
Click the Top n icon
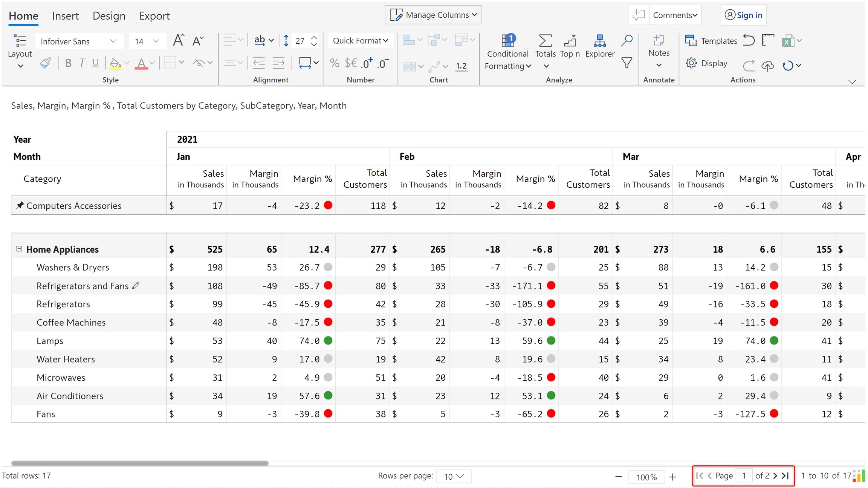click(x=570, y=41)
